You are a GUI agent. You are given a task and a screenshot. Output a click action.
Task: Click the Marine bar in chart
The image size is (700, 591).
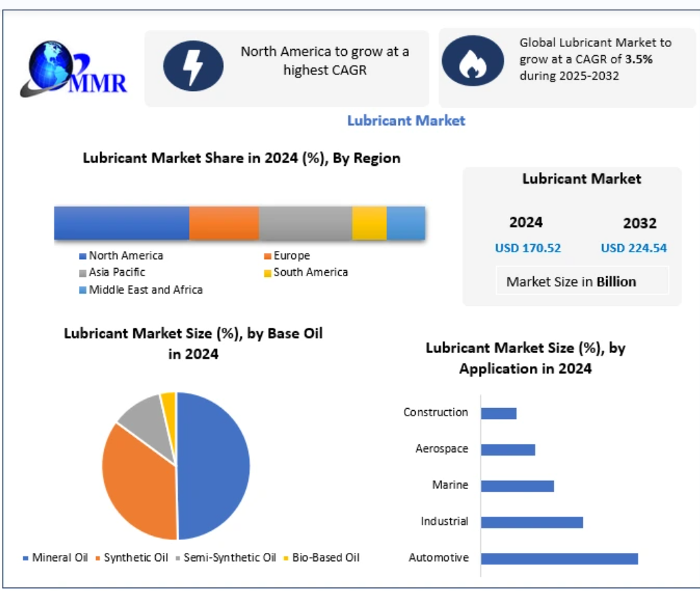click(517, 486)
